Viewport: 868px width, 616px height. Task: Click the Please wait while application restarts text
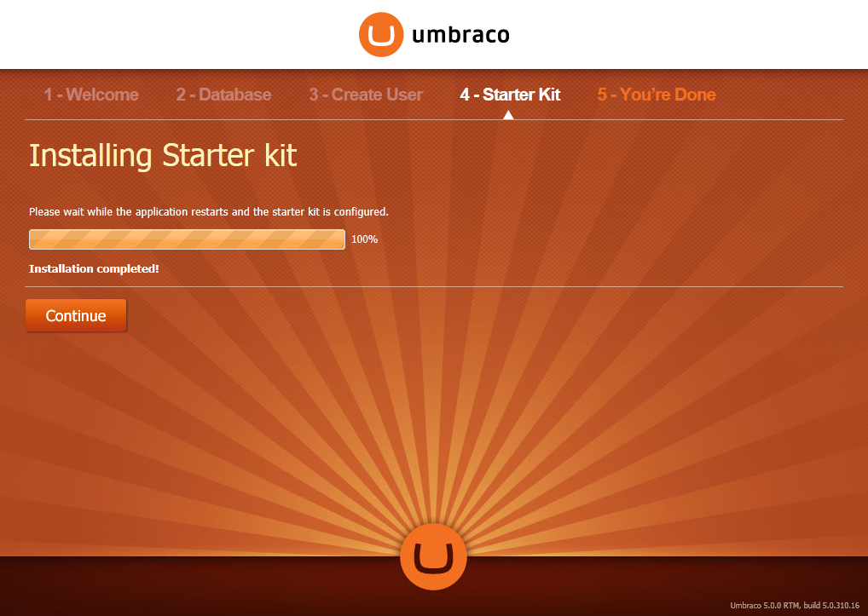tap(209, 212)
